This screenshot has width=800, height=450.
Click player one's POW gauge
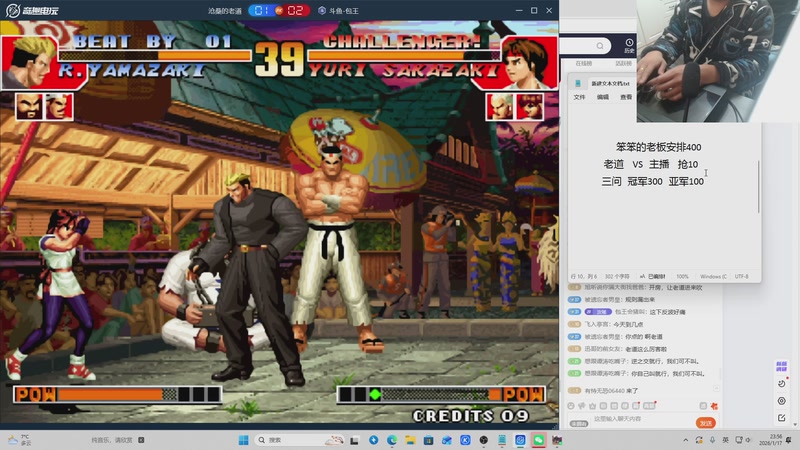click(x=118, y=394)
